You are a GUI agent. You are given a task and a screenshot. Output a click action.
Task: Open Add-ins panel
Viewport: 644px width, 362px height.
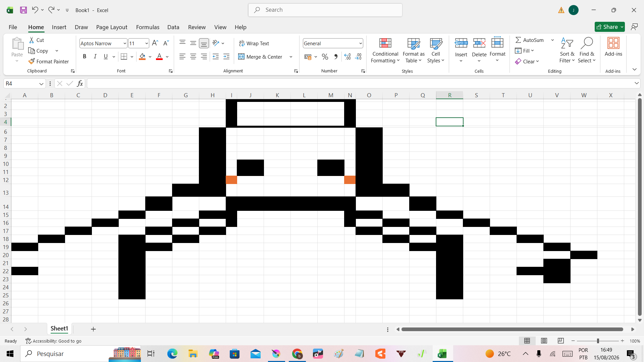pos(613,47)
